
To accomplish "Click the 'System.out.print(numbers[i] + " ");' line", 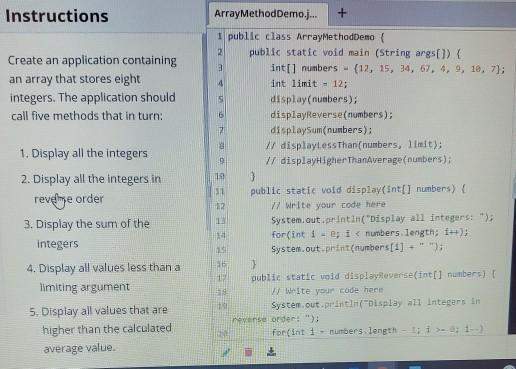I will click(x=357, y=248).
